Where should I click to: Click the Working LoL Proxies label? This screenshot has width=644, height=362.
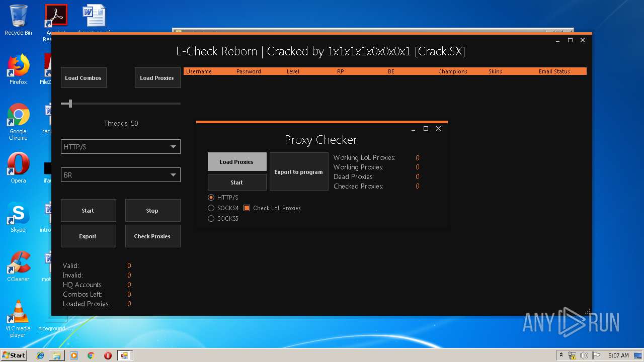click(364, 158)
